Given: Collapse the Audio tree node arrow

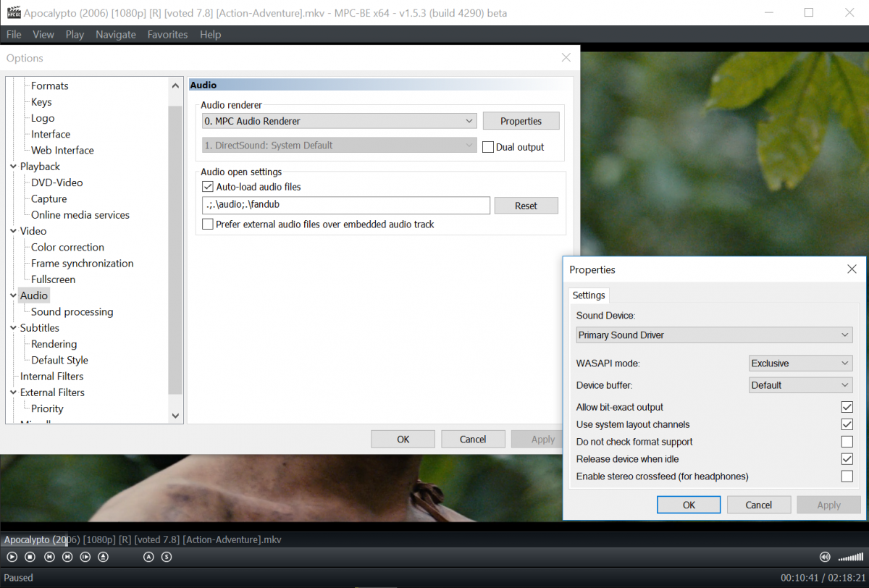Looking at the screenshot, I should pos(13,295).
